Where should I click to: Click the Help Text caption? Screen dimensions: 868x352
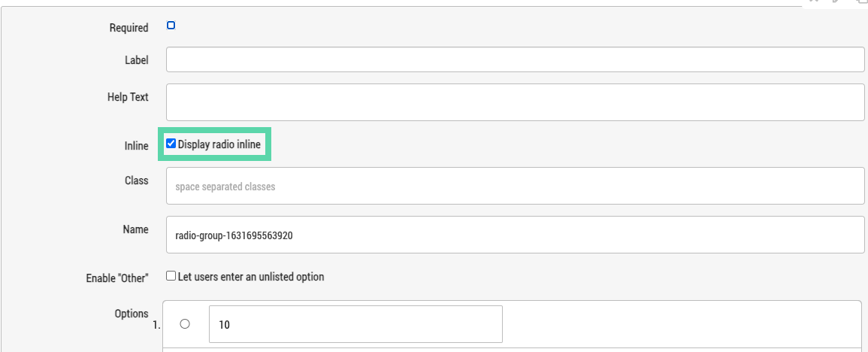tap(128, 97)
